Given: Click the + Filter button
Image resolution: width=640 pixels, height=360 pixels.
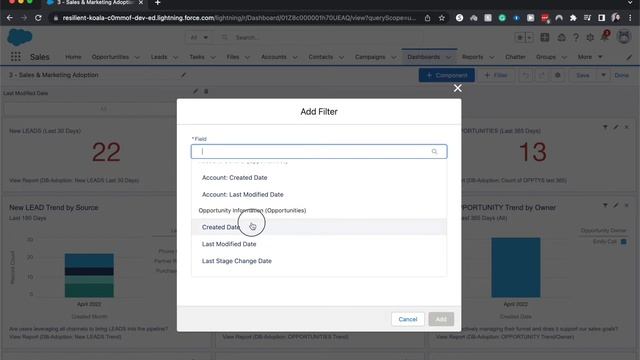Looking at the screenshot, I should pos(496,75).
